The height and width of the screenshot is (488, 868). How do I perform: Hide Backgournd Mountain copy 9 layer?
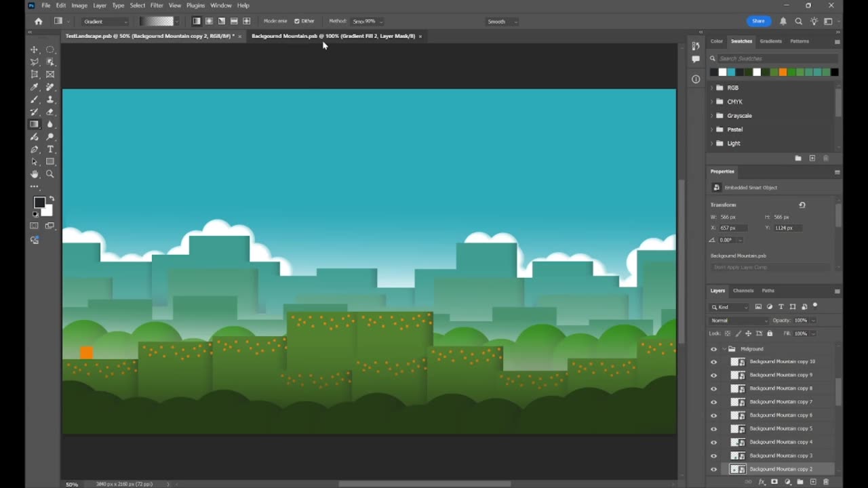(x=713, y=375)
